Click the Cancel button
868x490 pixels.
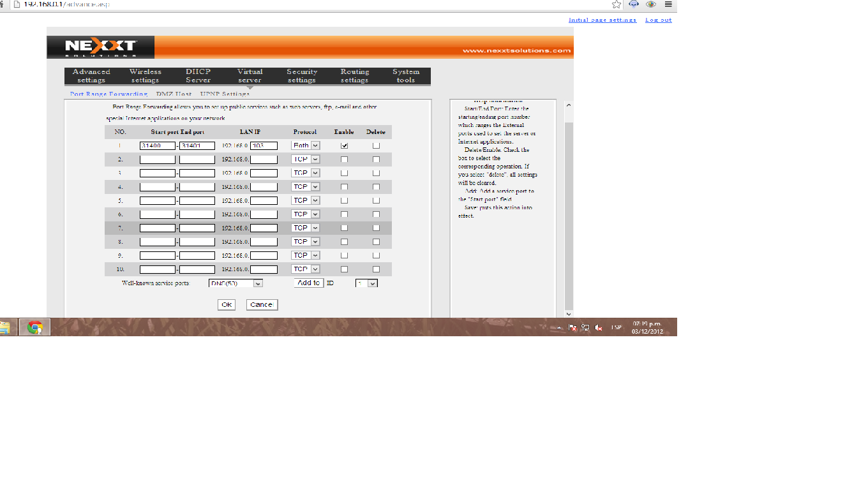pos(262,305)
